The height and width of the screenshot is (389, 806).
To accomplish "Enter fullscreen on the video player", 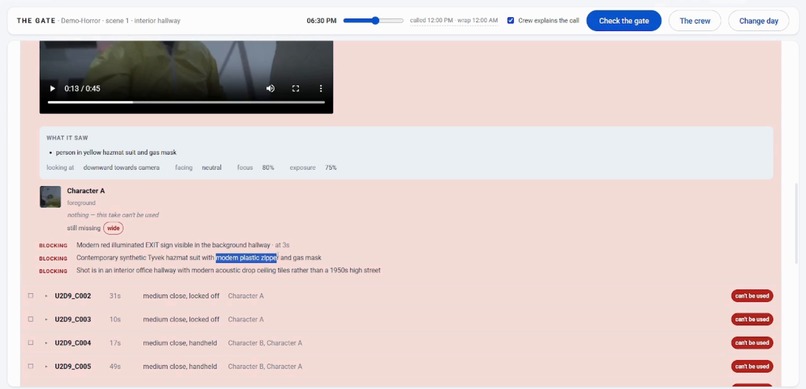I will point(296,88).
